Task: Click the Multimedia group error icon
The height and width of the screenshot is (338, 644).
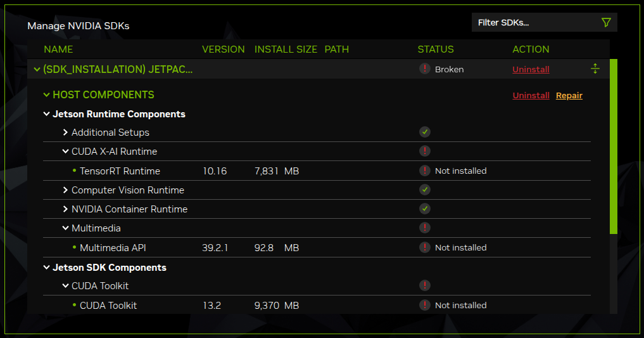Action: pos(425,228)
